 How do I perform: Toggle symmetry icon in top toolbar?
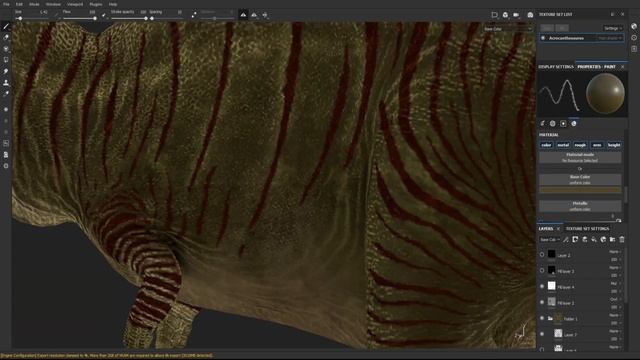194,15
